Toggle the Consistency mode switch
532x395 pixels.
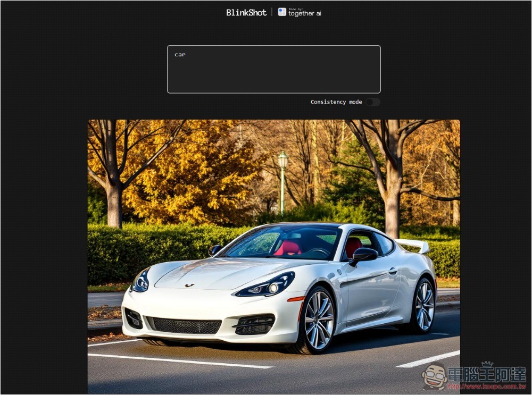pyautogui.click(x=373, y=102)
